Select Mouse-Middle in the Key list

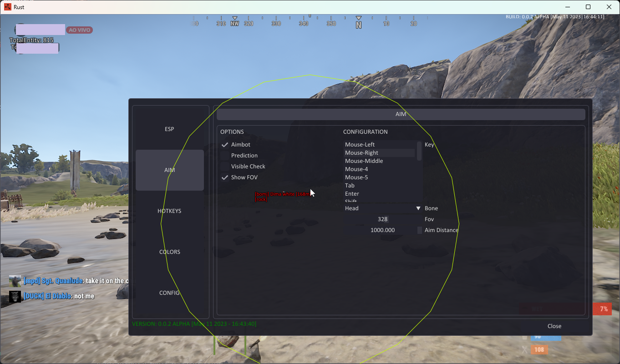[x=364, y=161]
